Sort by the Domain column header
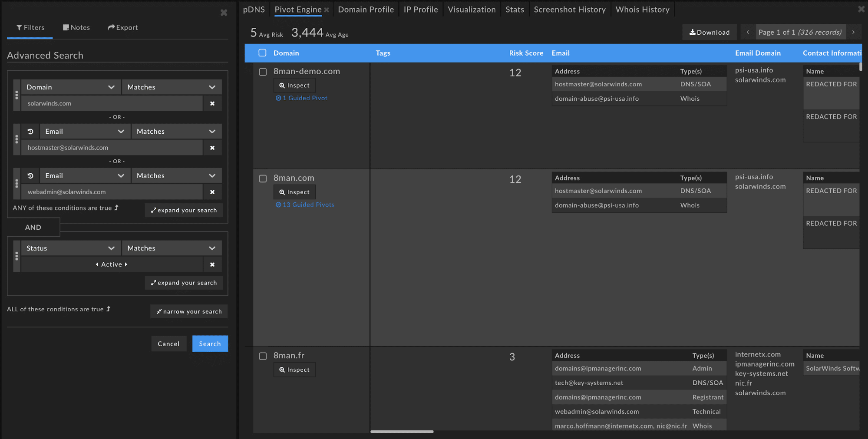868x439 pixels. [x=286, y=53]
